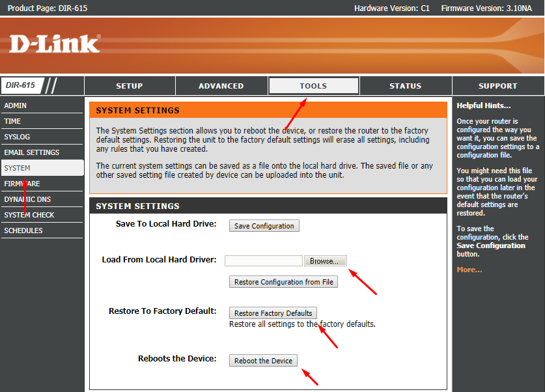Click Hardware Version: C1 text

392,8
